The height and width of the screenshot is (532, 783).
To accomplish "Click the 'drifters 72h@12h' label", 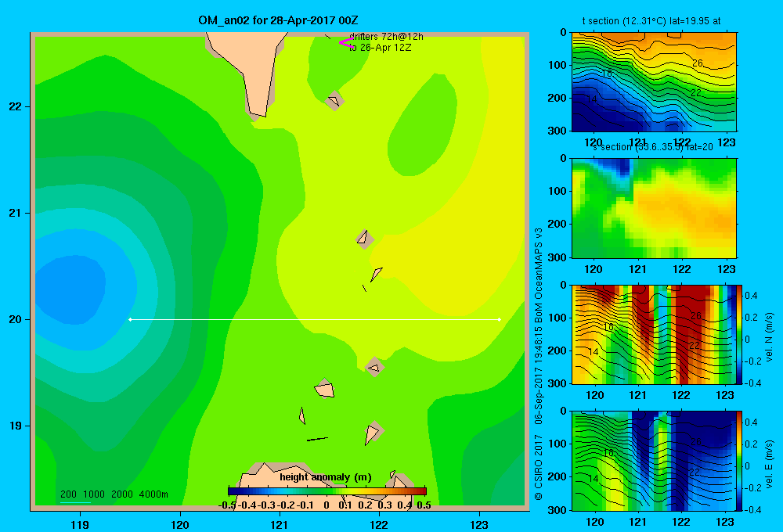I will (387, 37).
